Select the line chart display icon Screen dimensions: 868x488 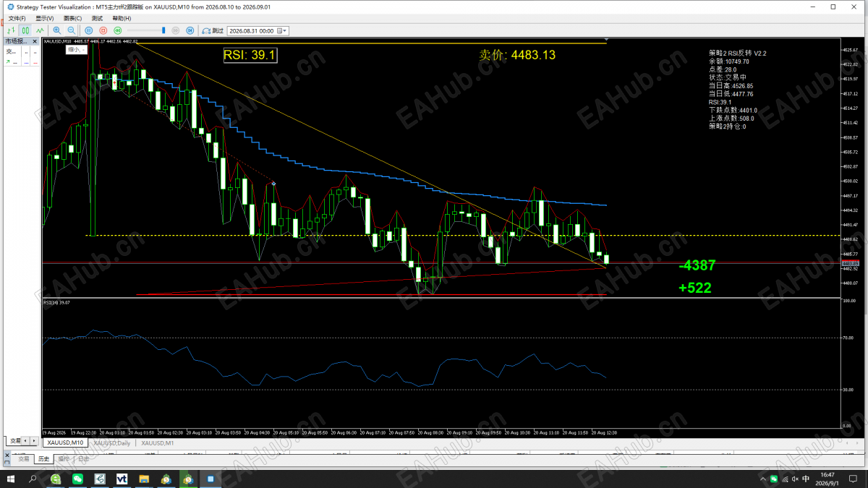click(40, 30)
